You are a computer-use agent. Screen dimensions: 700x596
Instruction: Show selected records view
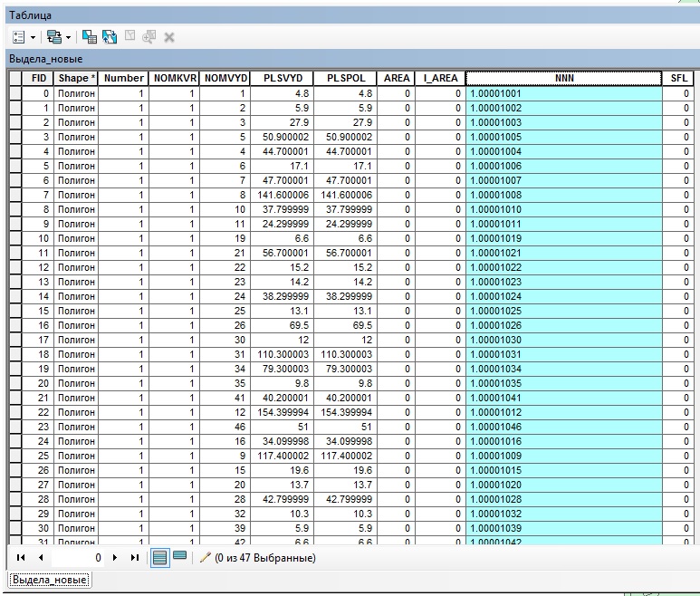pos(179,556)
